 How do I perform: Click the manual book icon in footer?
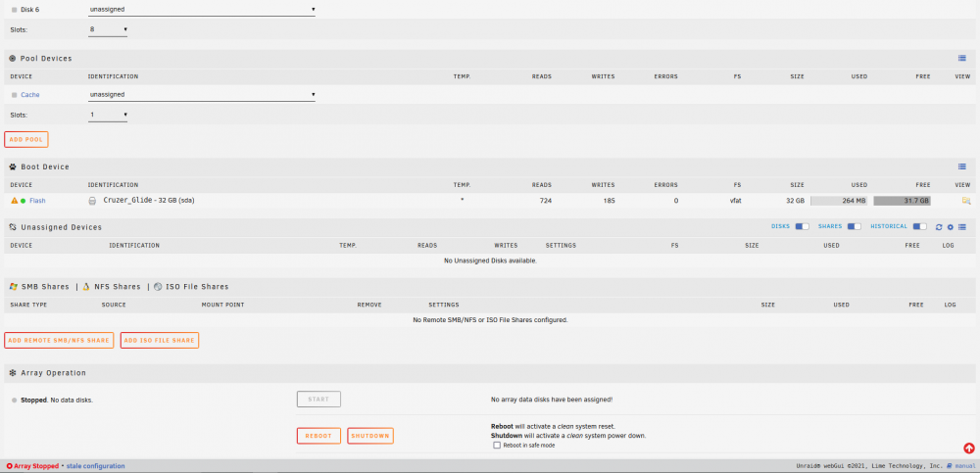[950, 466]
